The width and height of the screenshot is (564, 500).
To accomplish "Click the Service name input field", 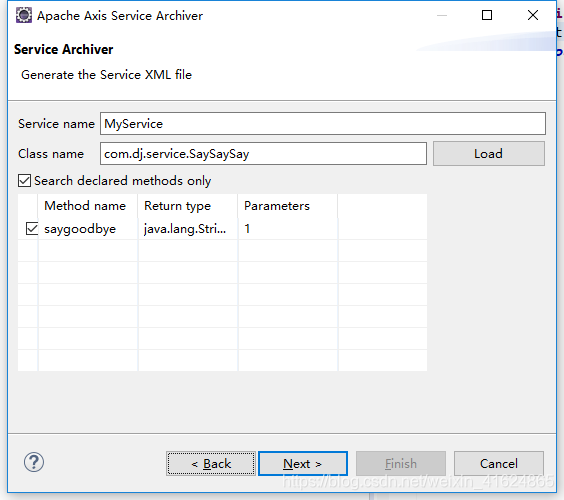I will coord(323,124).
